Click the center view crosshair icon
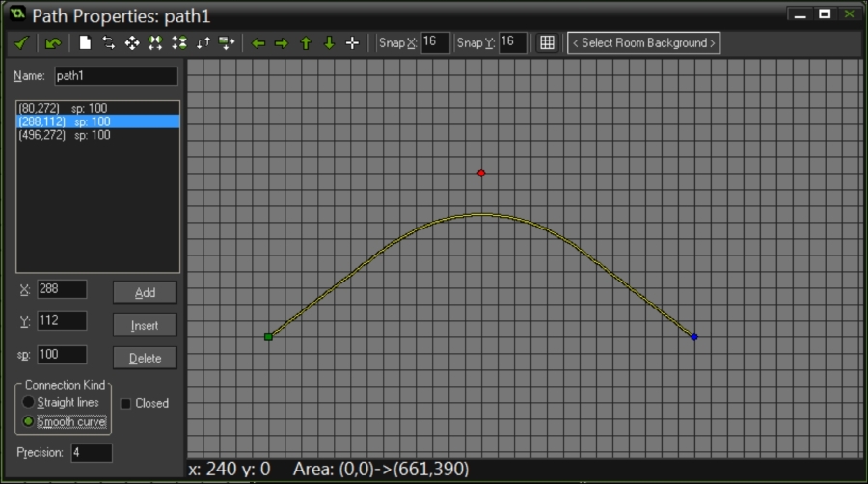This screenshot has width=868, height=484. click(x=352, y=43)
